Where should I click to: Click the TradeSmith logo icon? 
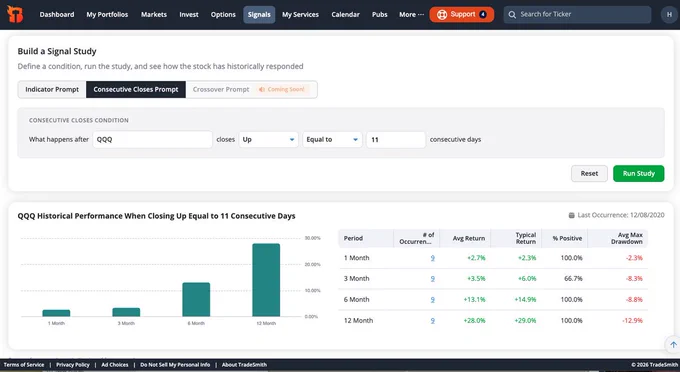point(15,14)
